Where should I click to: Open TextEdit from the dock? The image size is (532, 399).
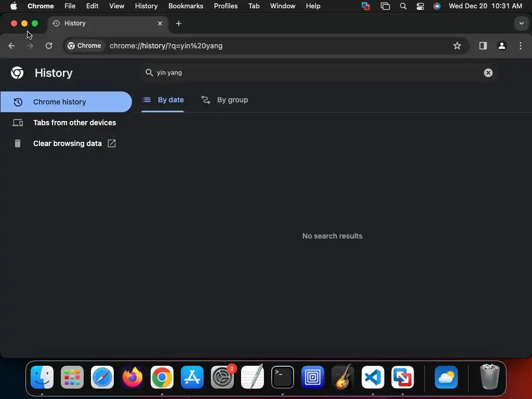[252, 377]
